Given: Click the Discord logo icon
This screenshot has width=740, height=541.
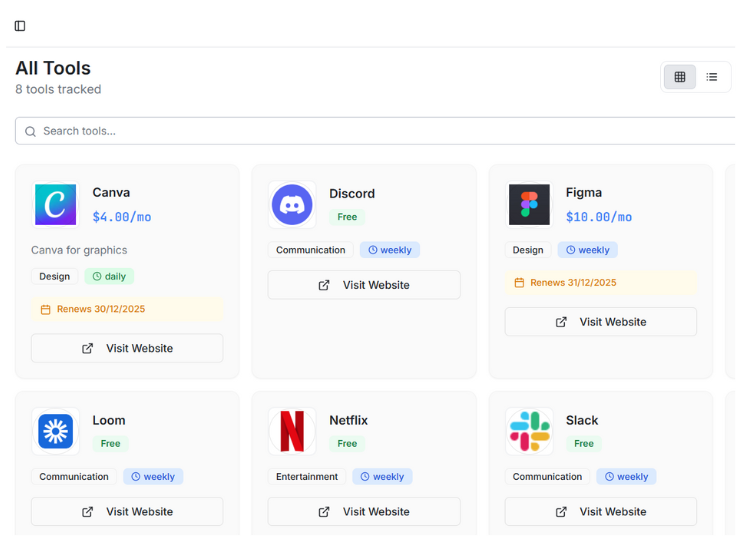Looking at the screenshot, I should pos(292,205).
